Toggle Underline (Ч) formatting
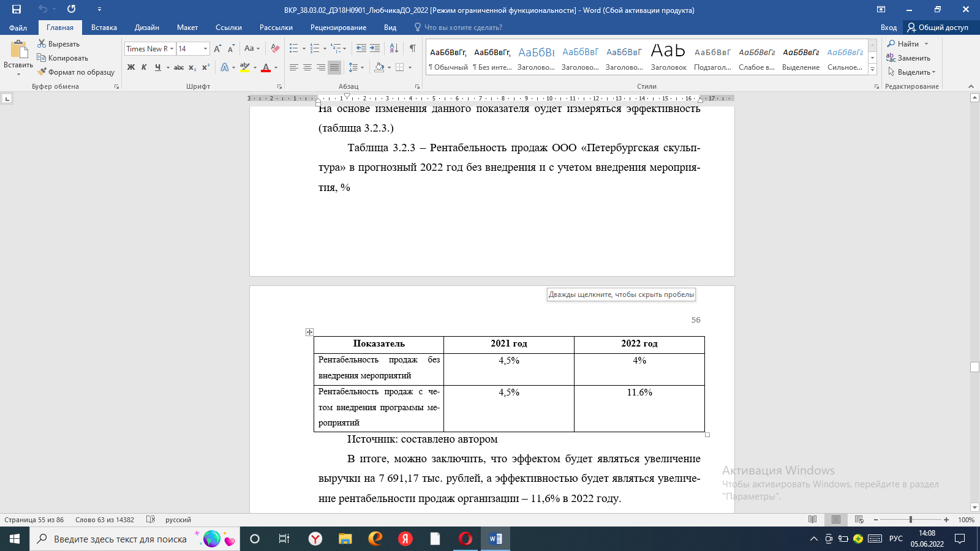The width and height of the screenshot is (980, 551). point(158,67)
